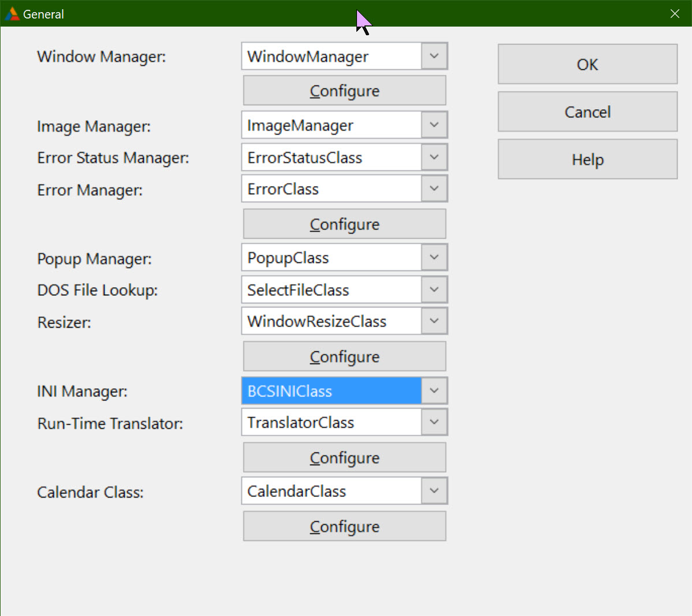
Task: Open the Run-Time Translator dropdown
Action: click(x=434, y=422)
